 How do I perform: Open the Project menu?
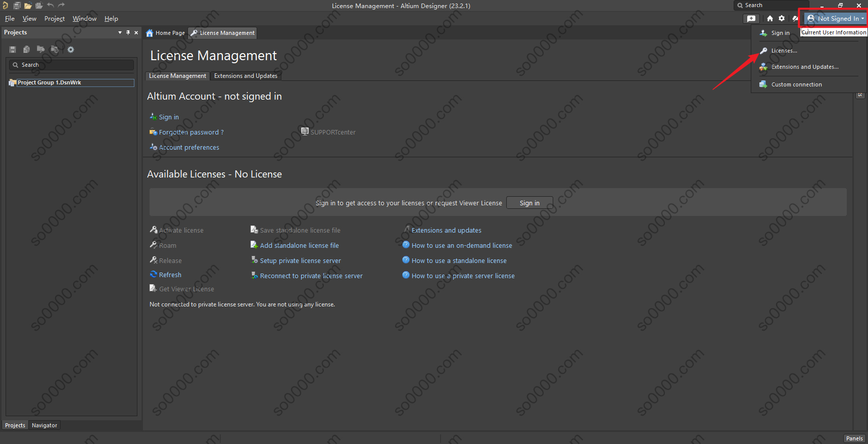pyautogui.click(x=55, y=19)
